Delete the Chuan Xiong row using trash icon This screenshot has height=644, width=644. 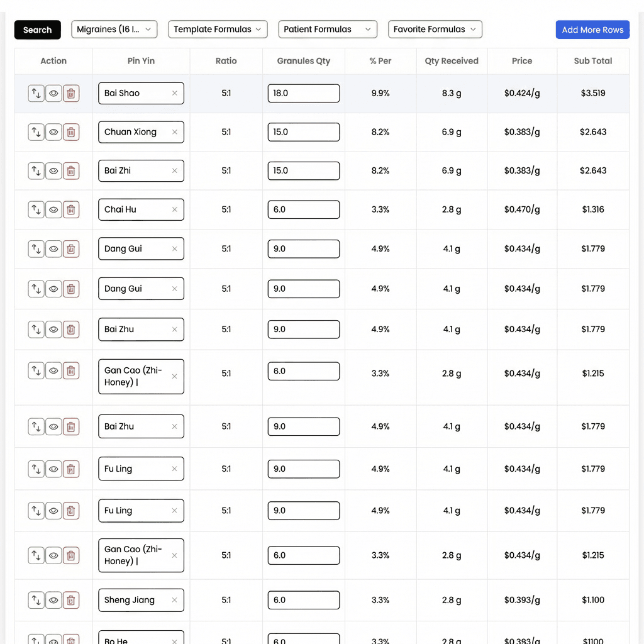pyautogui.click(x=71, y=132)
